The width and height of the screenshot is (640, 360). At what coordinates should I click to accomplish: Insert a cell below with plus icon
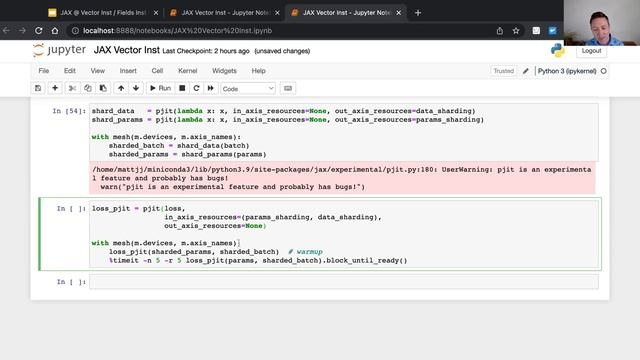(55, 88)
